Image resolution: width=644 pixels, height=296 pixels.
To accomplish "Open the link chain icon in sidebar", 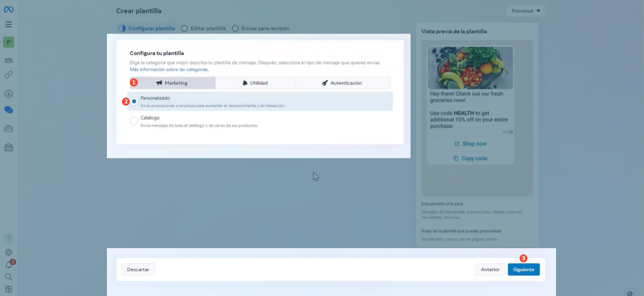I will coord(9,75).
